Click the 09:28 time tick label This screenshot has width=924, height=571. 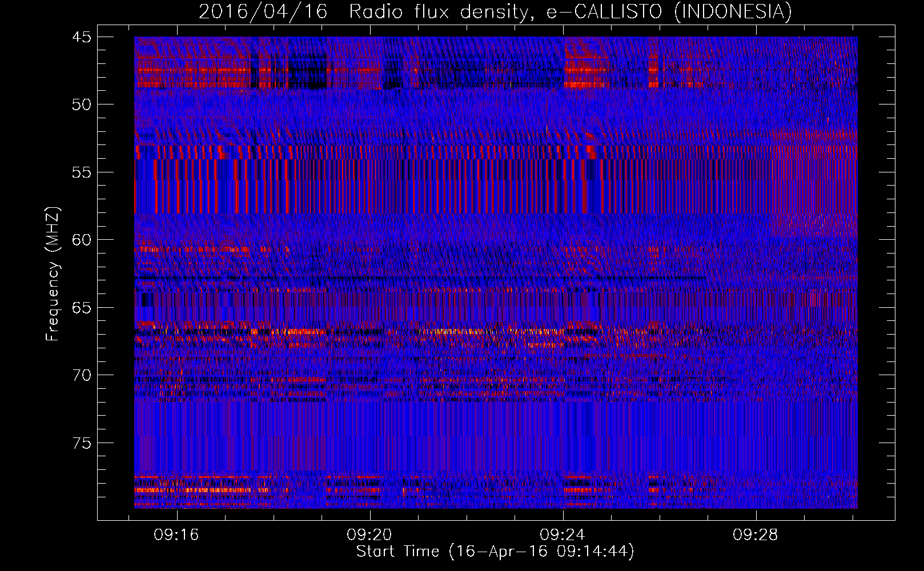756,534
